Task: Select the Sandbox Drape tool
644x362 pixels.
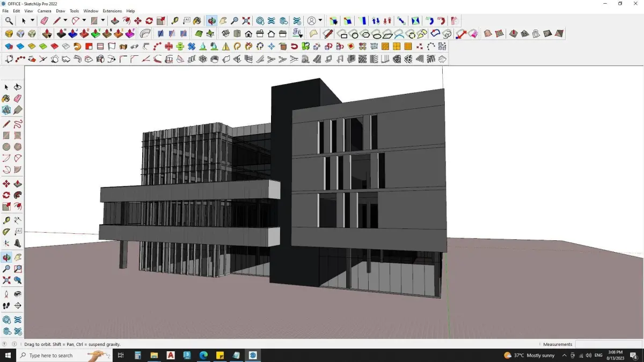Action: tap(536, 33)
